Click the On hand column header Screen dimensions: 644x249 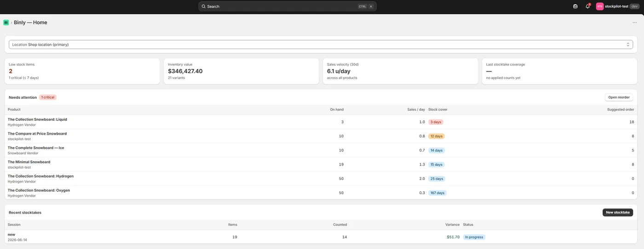pyautogui.click(x=337, y=109)
